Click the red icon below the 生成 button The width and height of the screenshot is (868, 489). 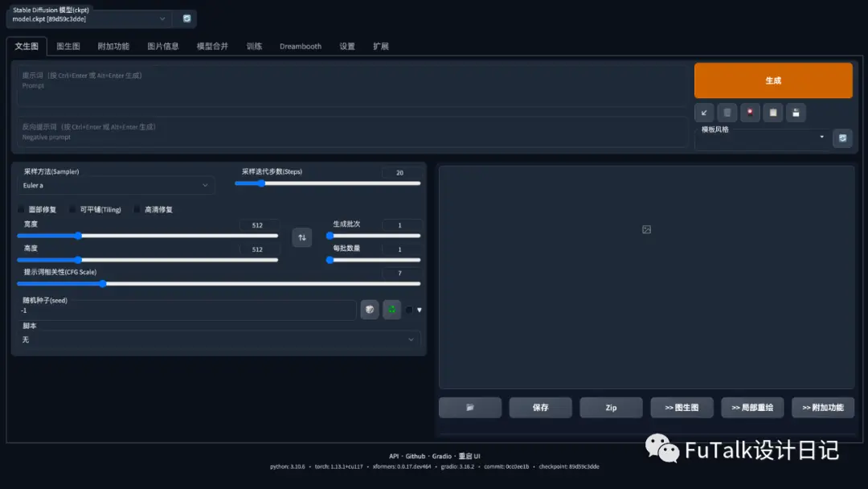point(750,113)
